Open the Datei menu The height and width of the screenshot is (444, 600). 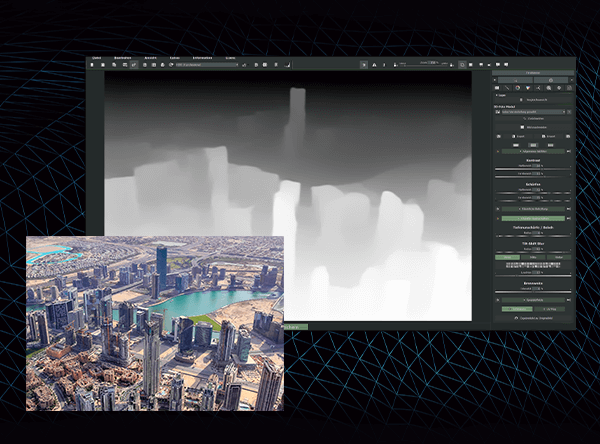[97, 57]
